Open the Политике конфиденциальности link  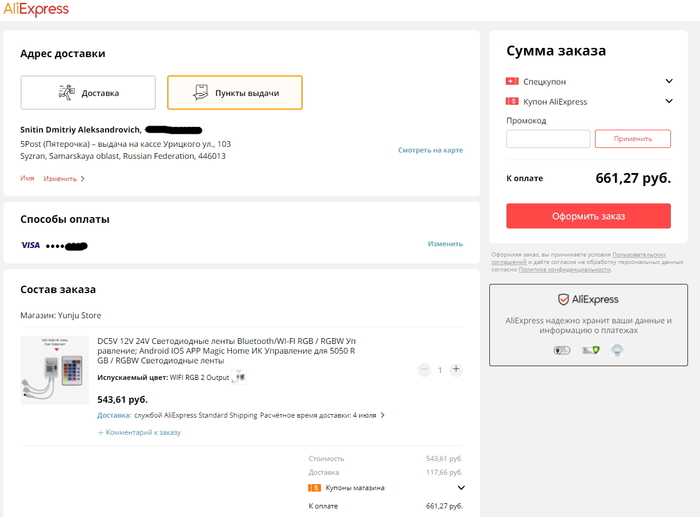(564, 270)
